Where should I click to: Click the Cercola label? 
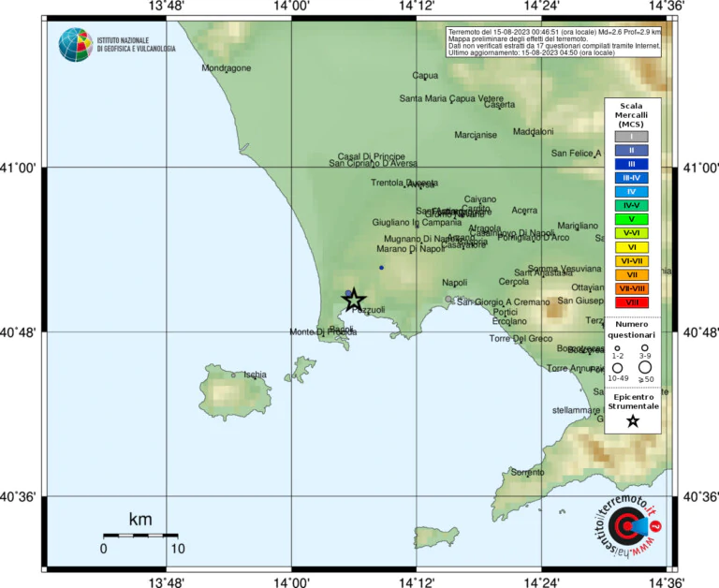(514, 282)
